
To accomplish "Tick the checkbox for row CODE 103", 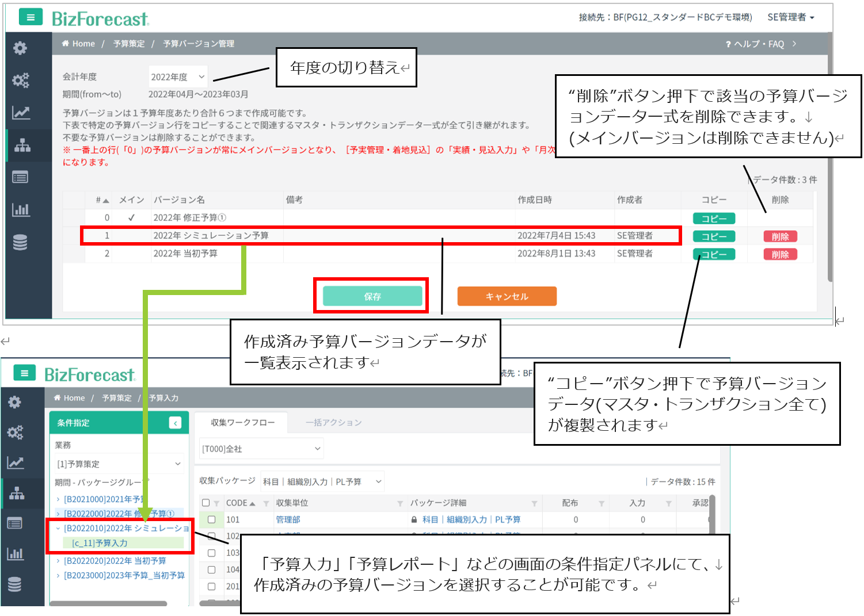I will point(212,553).
